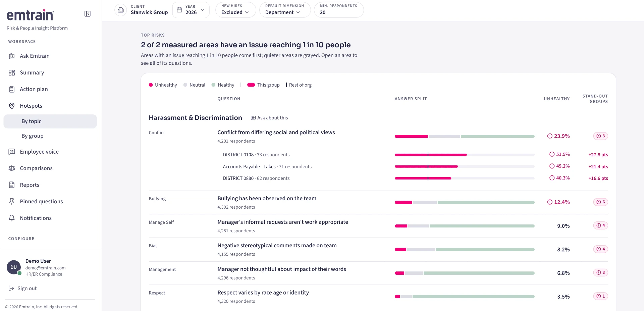Click the Hotspots map pin icon

(x=12, y=106)
